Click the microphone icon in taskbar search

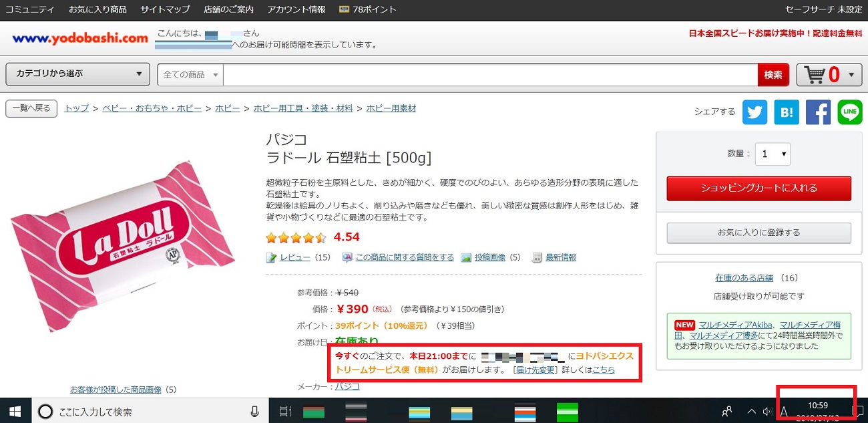coord(254,411)
